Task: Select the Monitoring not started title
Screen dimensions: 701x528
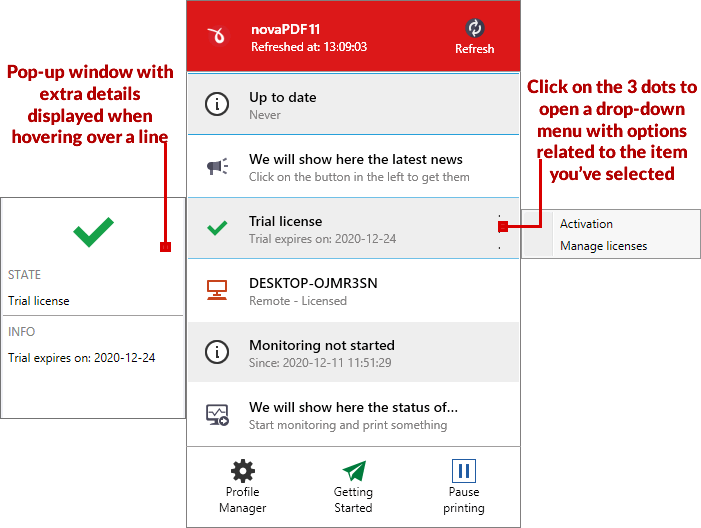Action: click(322, 345)
